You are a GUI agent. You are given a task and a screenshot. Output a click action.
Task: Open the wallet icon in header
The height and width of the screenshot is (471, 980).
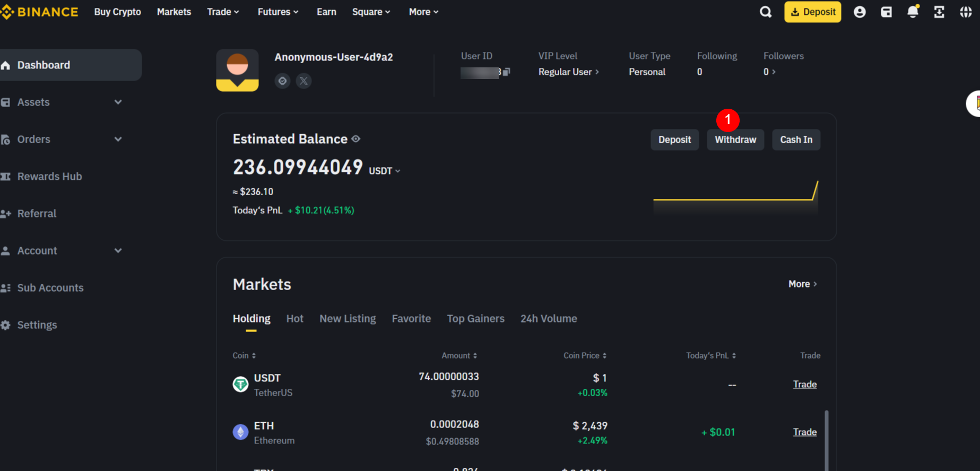[x=886, y=12]
